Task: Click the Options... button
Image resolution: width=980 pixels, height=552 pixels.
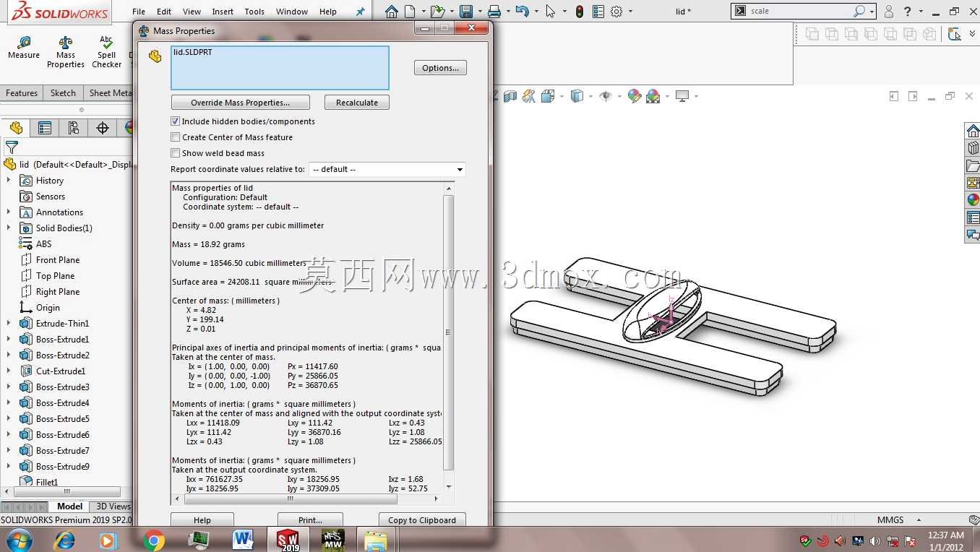Action: (x=440, y=68)
